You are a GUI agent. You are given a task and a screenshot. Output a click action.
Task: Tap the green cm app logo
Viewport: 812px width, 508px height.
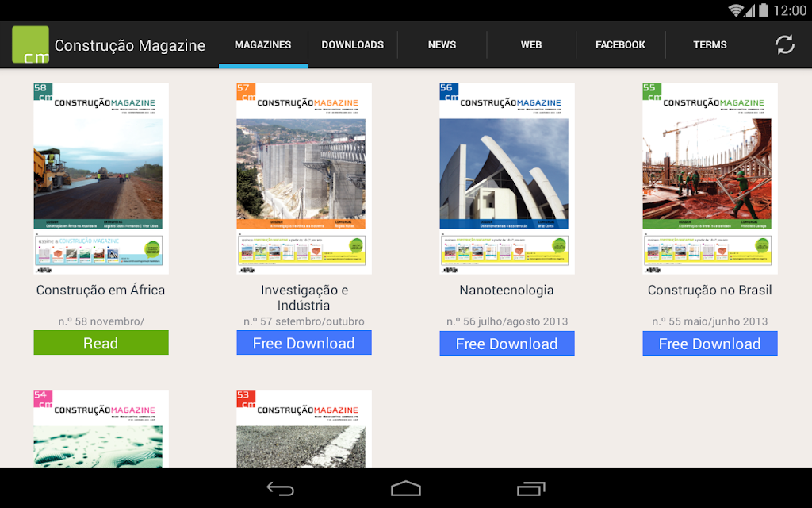(x=31, y=44)
